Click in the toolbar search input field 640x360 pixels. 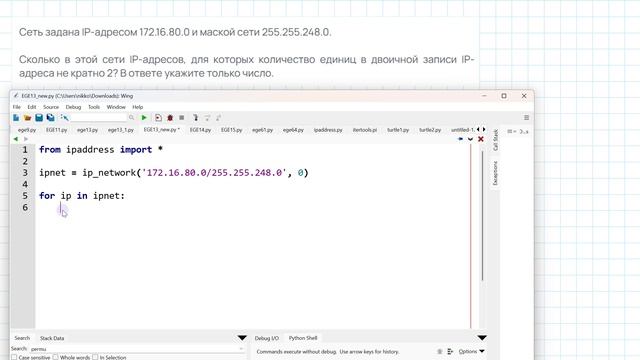tap(99, 118)
